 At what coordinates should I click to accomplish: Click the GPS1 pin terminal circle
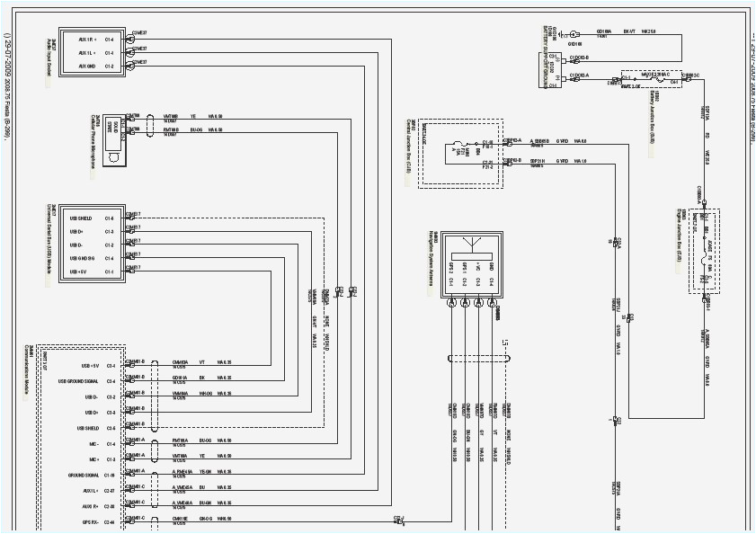466,303
